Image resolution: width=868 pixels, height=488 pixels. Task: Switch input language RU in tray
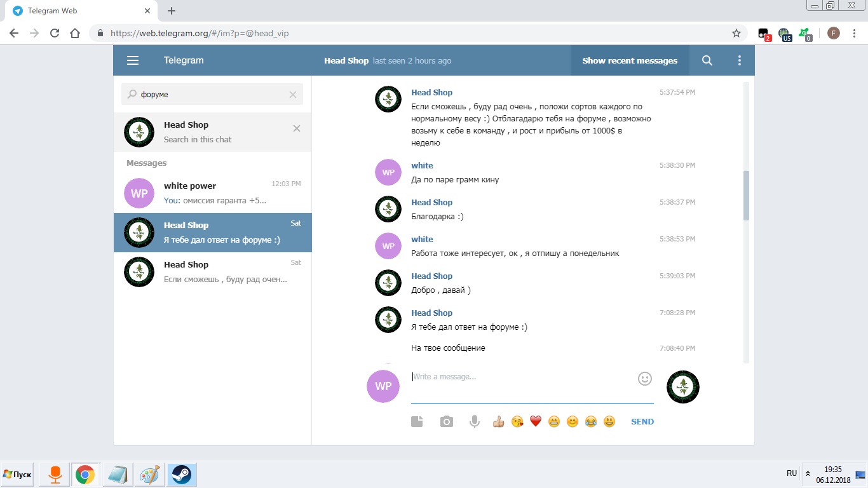click(791, 473)
